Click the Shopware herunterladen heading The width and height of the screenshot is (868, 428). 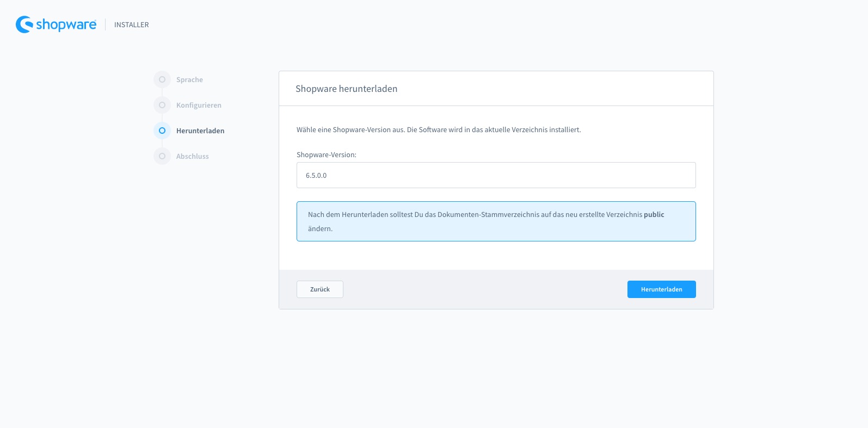[x=347, y=89]
